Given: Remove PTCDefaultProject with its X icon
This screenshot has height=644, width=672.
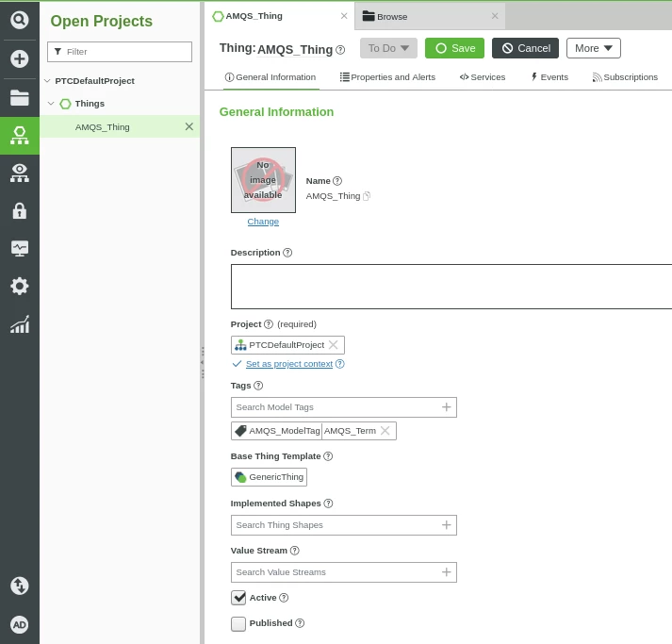Looking at the screenshot, I should (334, 345).
